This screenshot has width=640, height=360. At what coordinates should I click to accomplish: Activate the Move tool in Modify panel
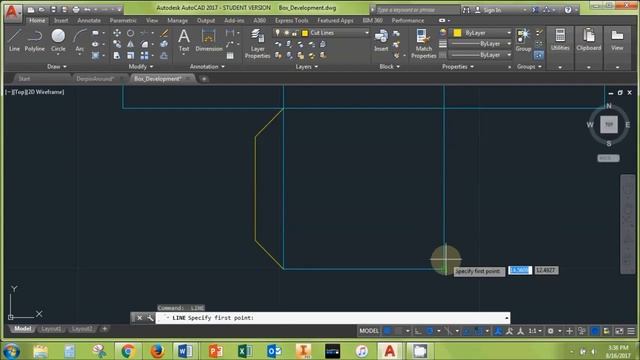click(117, 33)
